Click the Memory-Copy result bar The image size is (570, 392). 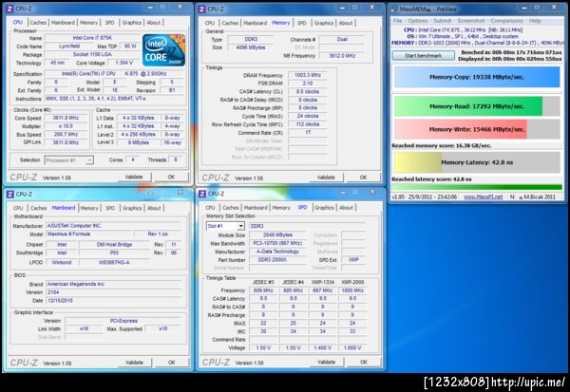click(x=477, y=77)
